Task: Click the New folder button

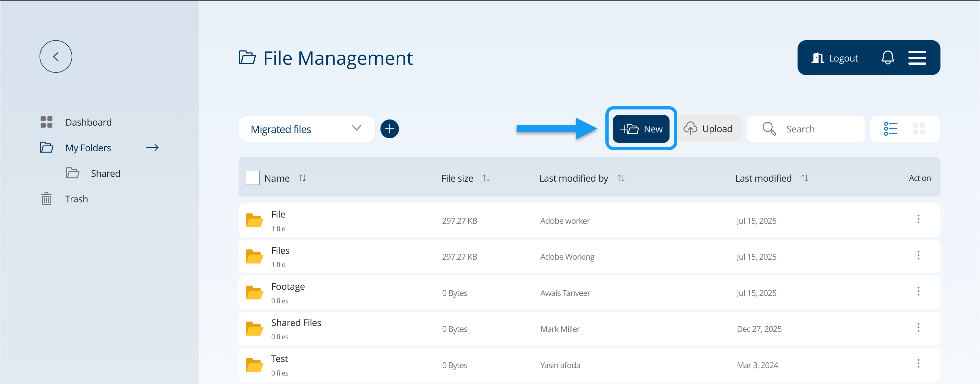Action: pyautogui.click(x=641, y=129)
